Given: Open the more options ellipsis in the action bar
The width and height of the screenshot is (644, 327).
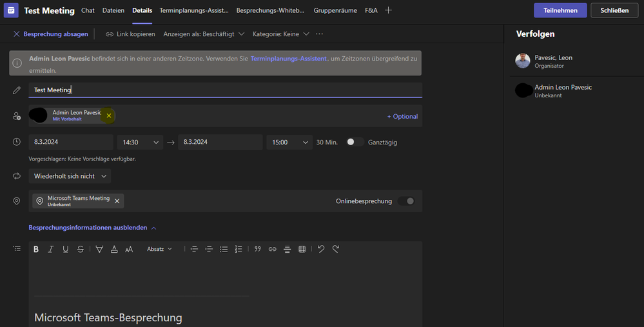Looking at the screenshot, I should (320, 34).
